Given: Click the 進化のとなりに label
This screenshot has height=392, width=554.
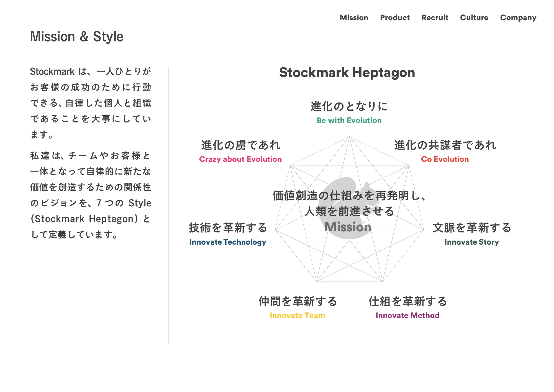Looking at the screenshot, I should [x=349, y=106].
